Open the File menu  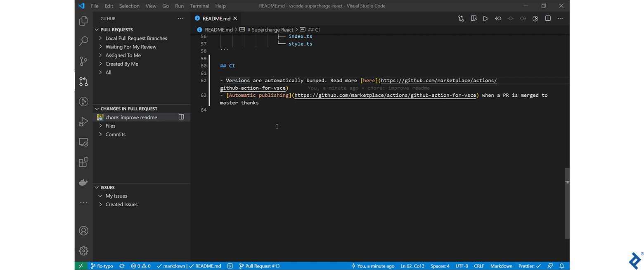point(95,6)
